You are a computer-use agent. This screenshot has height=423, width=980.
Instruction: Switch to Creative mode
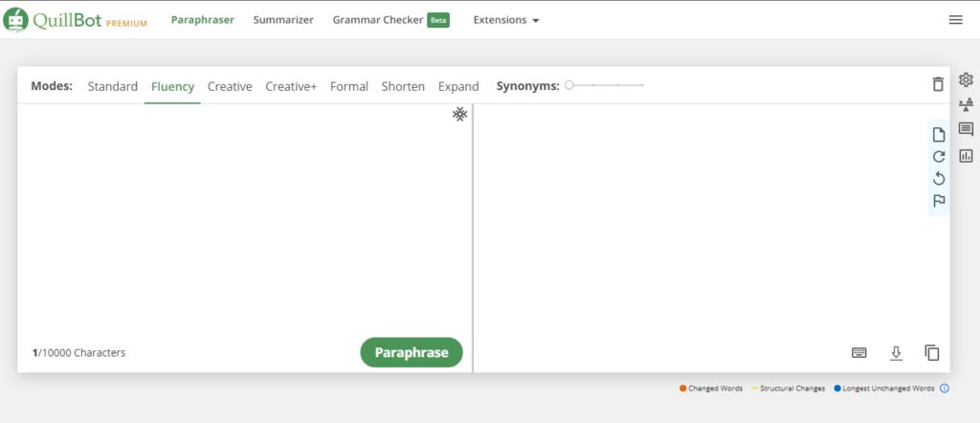tap(230, 86)
